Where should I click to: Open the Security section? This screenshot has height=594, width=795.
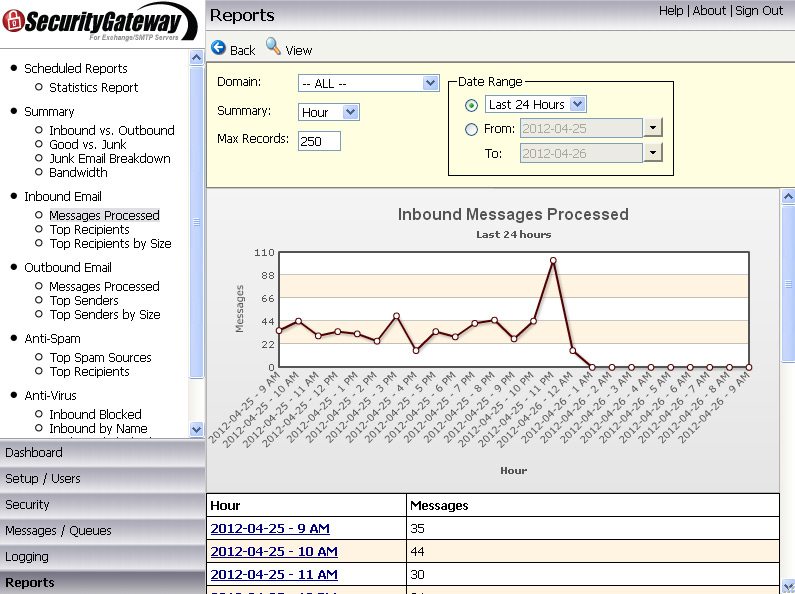(x=102, y=505)
